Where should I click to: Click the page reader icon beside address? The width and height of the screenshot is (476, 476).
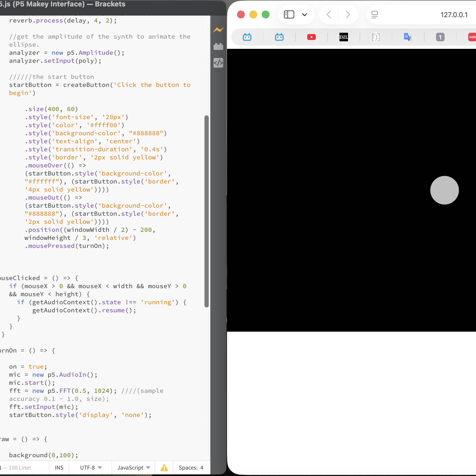pyautogui.click(x=375, y=14)
